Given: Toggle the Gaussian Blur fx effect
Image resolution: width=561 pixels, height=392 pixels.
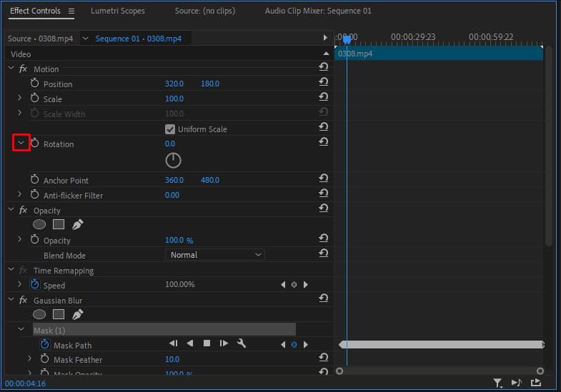Looking at the screenshot, I should tap(23, 301).
